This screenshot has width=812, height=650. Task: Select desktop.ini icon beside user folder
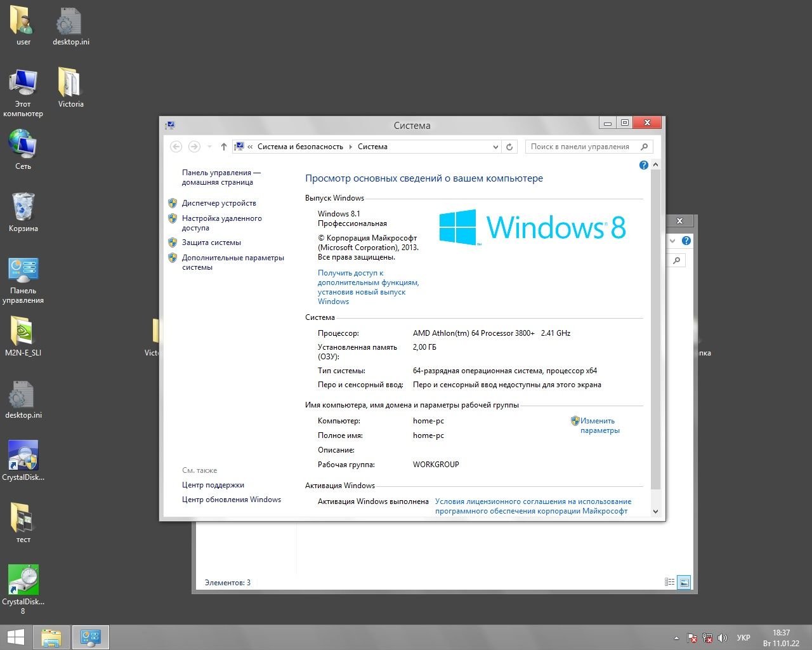coord(70,26)
